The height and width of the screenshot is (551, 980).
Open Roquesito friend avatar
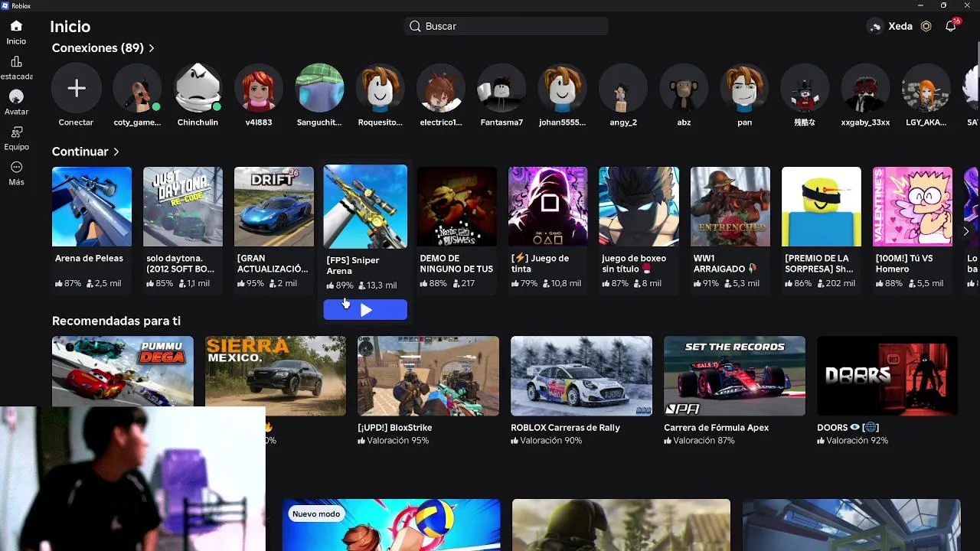380,89
